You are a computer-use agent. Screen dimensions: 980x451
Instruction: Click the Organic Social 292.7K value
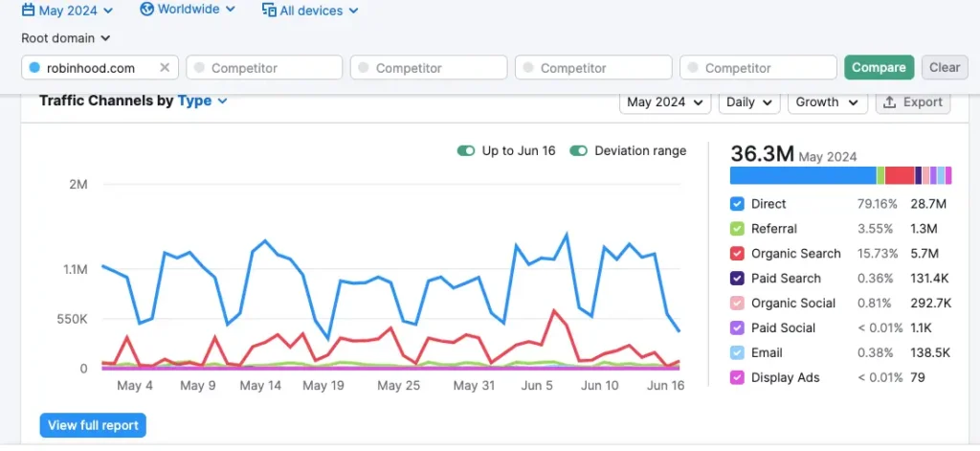coord(930,304)
